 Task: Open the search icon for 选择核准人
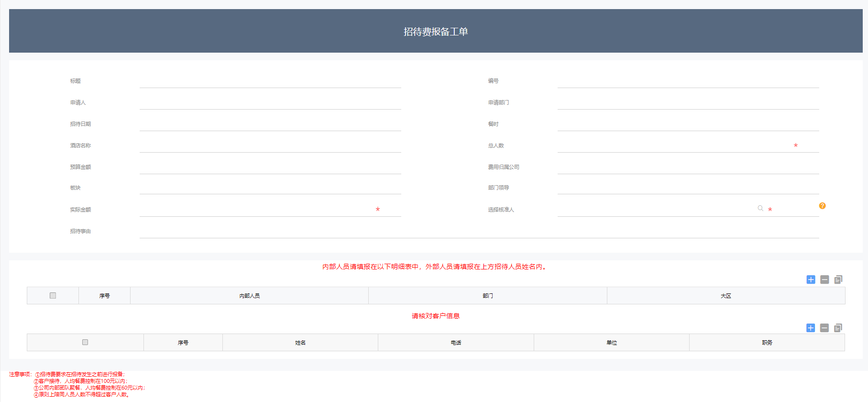tap(760, 208)
